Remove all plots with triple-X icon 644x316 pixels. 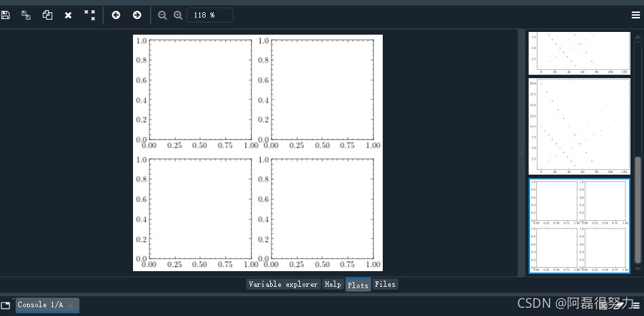point(90,15)
